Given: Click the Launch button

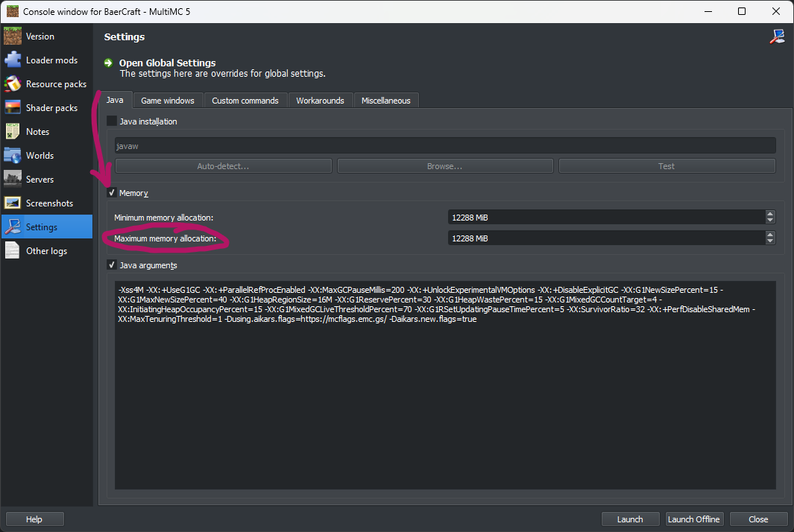Looking at the screenshot, I should pos(631,519).
